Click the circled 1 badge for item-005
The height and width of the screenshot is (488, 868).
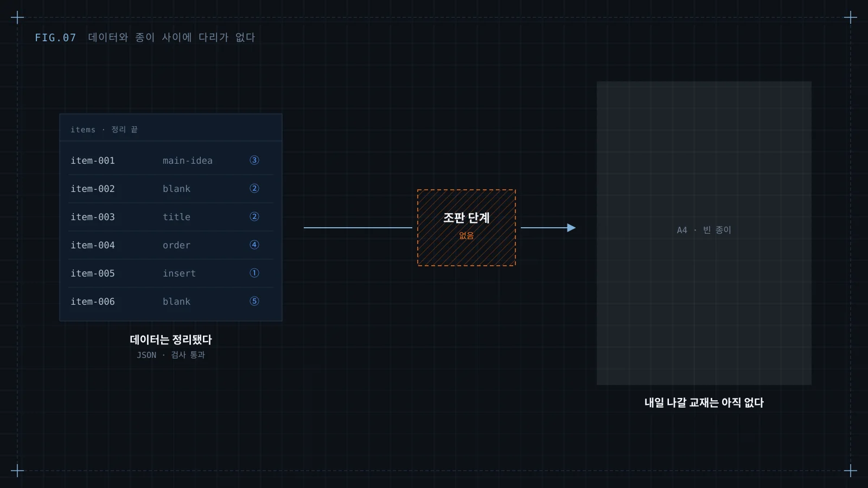[x=254, y=273]
